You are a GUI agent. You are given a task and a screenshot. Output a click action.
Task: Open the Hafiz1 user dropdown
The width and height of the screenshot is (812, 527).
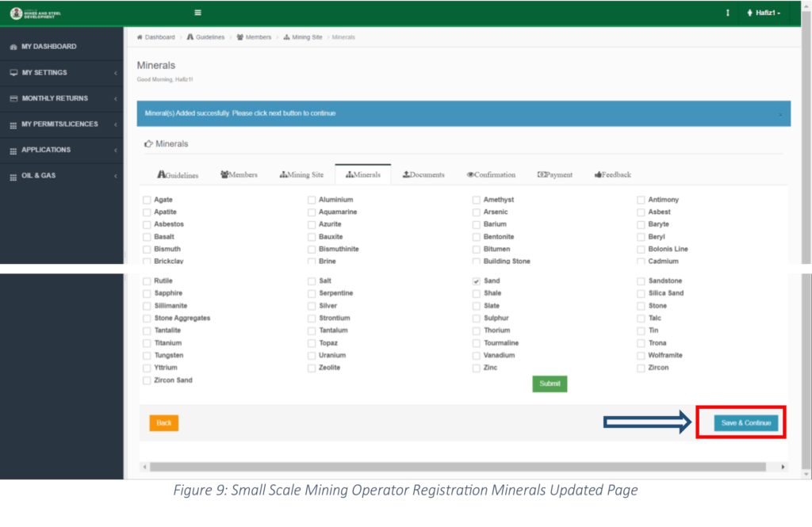pos(764,13)
